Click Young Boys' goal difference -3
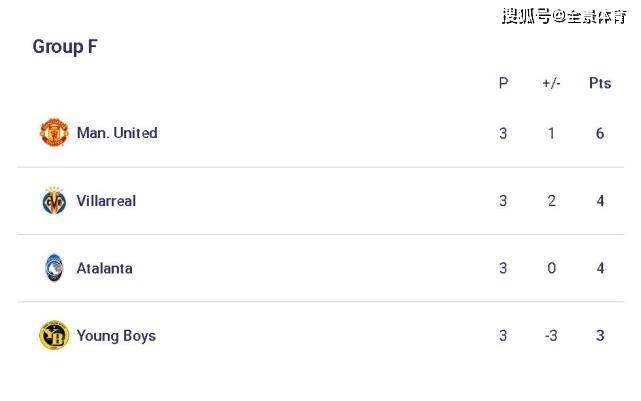Viewport: 641px width, 401px height. click(551, 336)
